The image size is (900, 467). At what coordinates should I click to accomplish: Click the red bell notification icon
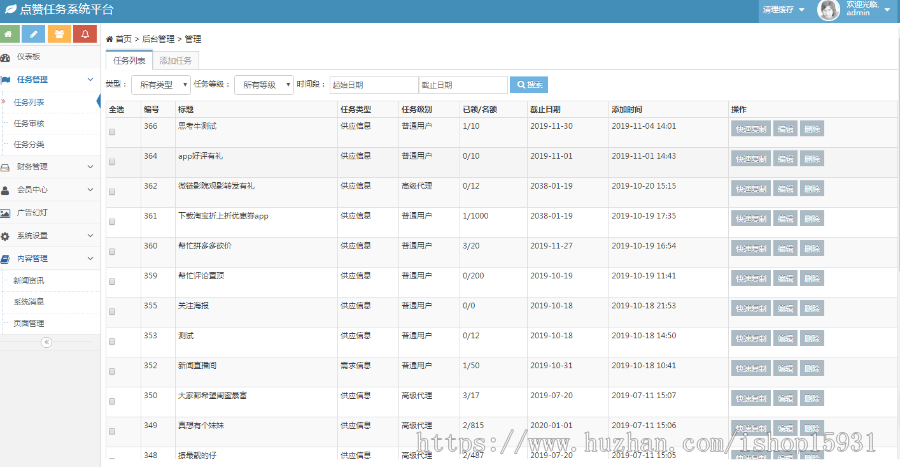[x=85, y=34]
